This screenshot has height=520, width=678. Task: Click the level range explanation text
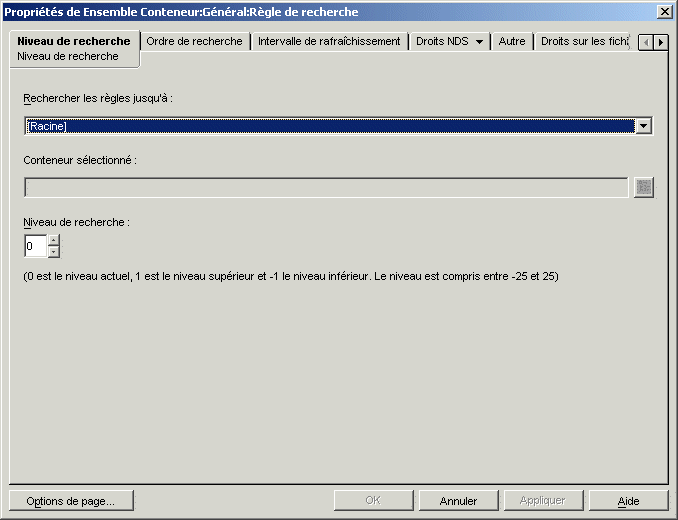[x=291, y=276]
